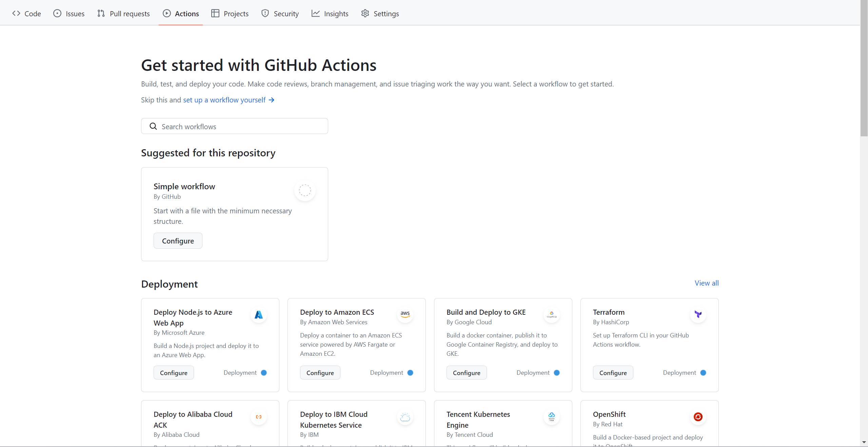The width and height of the screenshot is (868, 447).
Task: Click the Red Hat OpenShift logo
Action: coord(698,417)
